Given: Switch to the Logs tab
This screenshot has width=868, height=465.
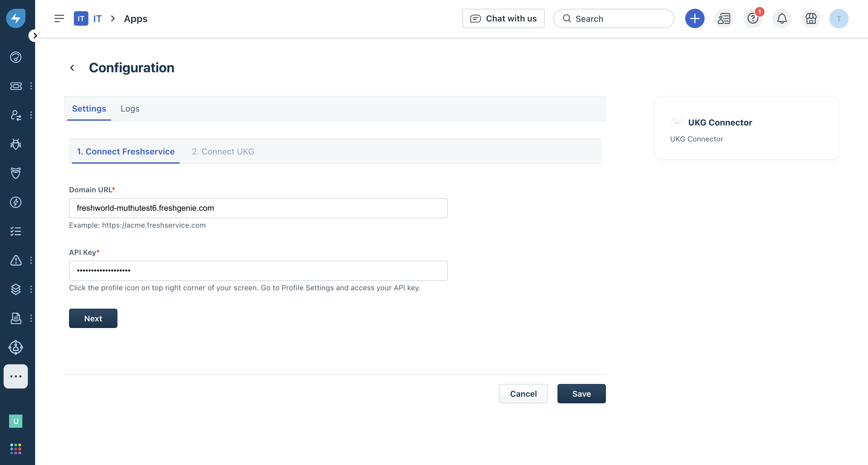Looking at the screenshot, I should click(130, 109).
